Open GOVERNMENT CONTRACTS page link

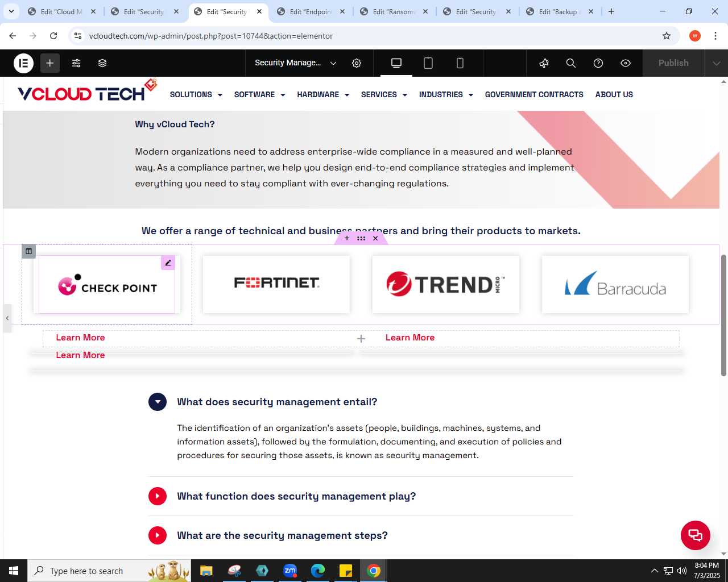[534, 94]
